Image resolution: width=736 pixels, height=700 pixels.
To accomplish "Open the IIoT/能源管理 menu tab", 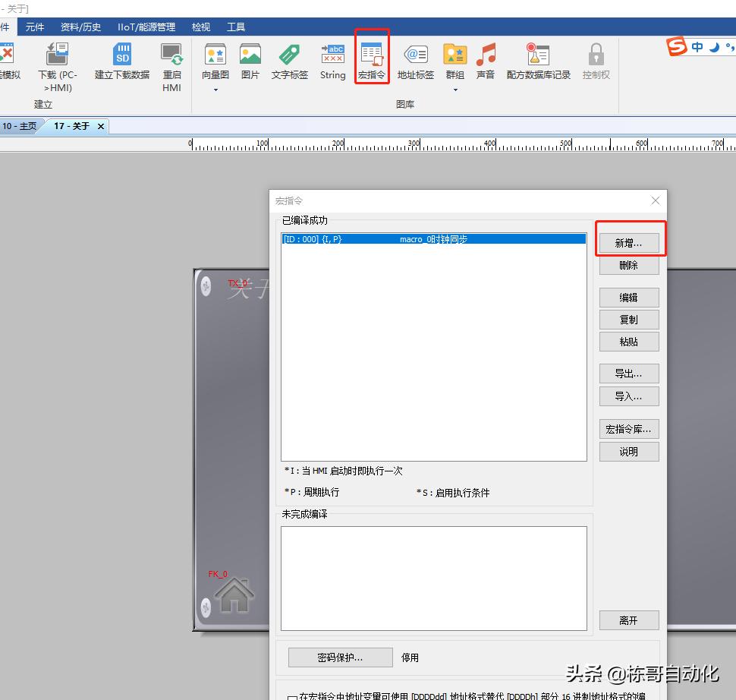I will [x=146, y=27].
